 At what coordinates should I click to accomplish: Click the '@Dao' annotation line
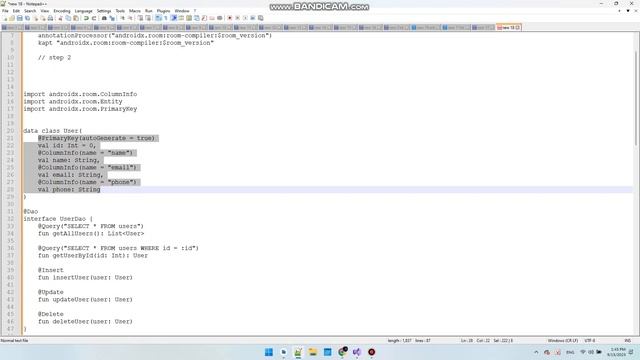(31, 211)
